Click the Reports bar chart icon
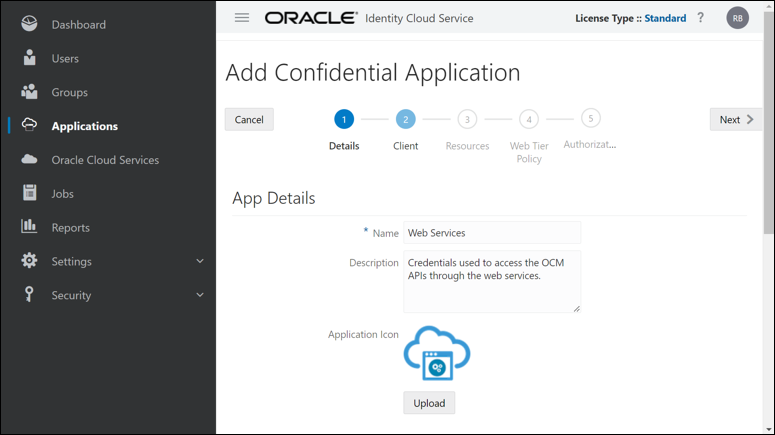This screenshot has height=435, width=775. (x=29, y=226)
